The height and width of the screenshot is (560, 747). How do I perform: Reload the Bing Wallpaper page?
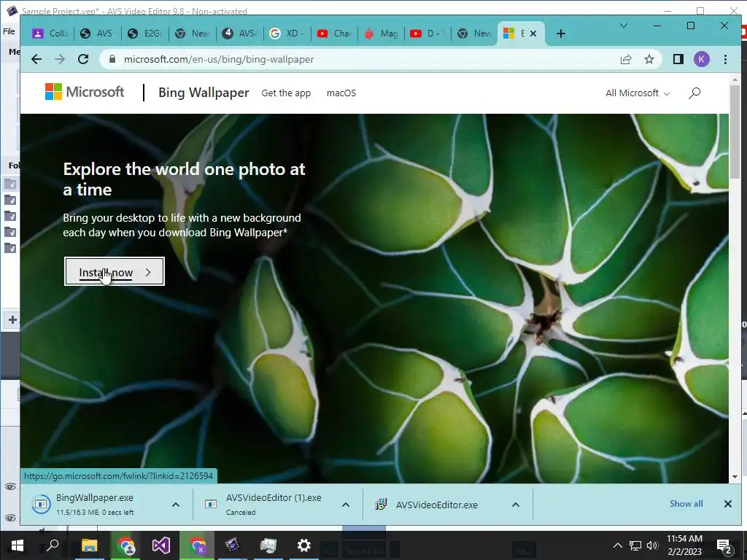point(83,59)
